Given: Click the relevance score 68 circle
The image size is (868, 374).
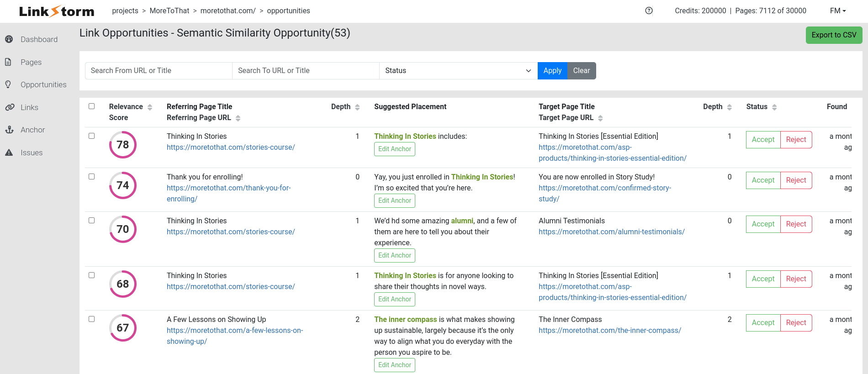Looking at the screenshot, I should [x=123, y=284].
